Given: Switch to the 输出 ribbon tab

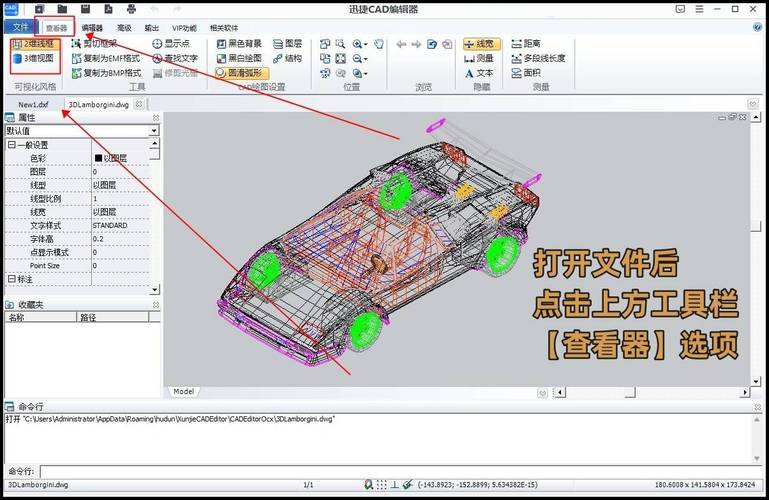Looking at the screenshot, I should click(152, 28).
